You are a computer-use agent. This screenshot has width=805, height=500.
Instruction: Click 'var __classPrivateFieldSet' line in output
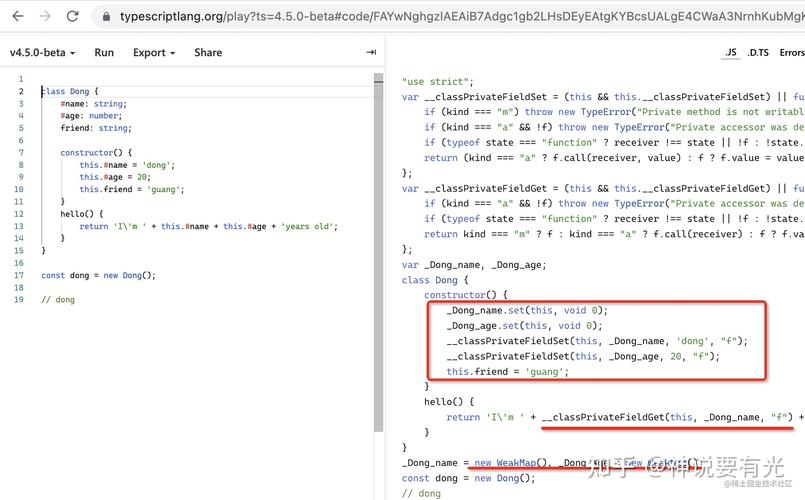603,97
